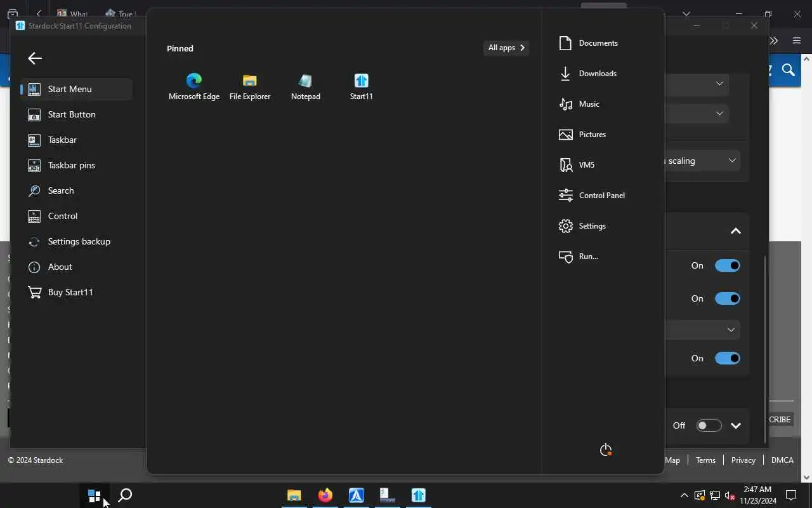Click the browser toolbar overflow chevrons
The height and width of the screenshot is (508, 812).
click(x=773, y=41)
